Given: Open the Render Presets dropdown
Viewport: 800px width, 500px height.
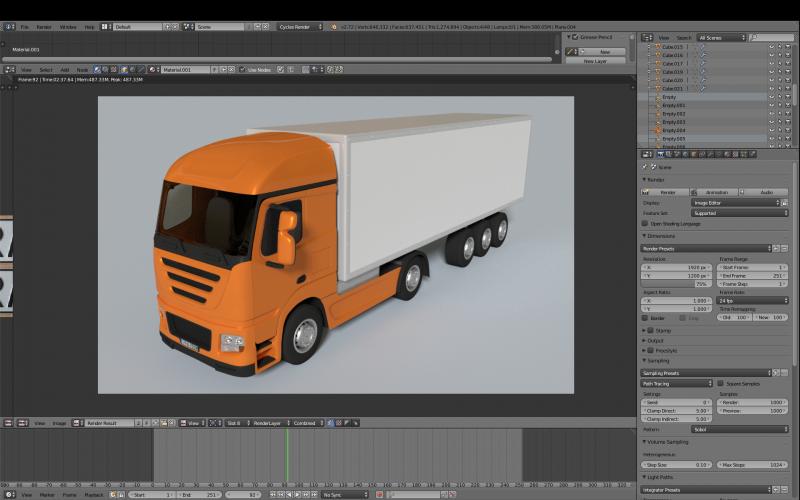Looking at the screenshot, I should pos(706,248).
